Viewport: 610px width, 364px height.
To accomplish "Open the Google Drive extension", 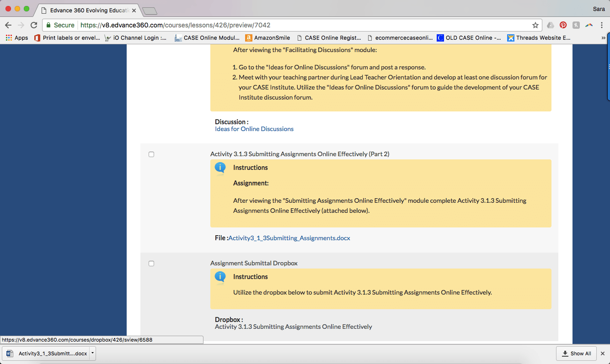I will tap(551, 25).
